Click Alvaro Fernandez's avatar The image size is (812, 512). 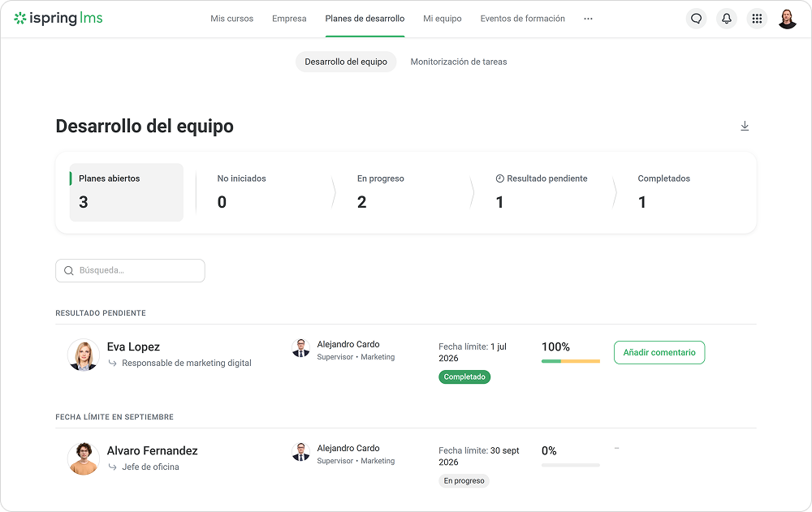pos(84,458)
